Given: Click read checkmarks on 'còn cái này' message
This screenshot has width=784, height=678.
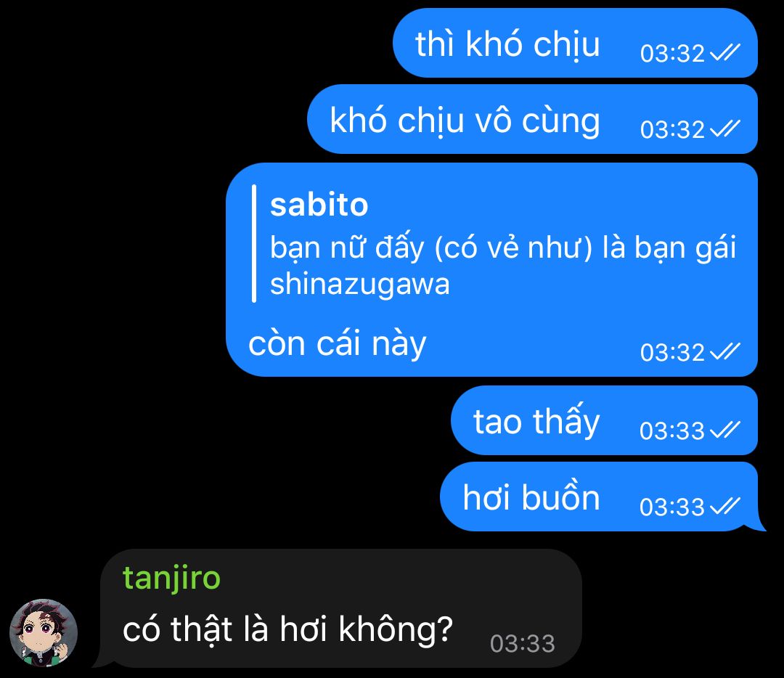Looking at the screenshot, I should tap(725, 351).
